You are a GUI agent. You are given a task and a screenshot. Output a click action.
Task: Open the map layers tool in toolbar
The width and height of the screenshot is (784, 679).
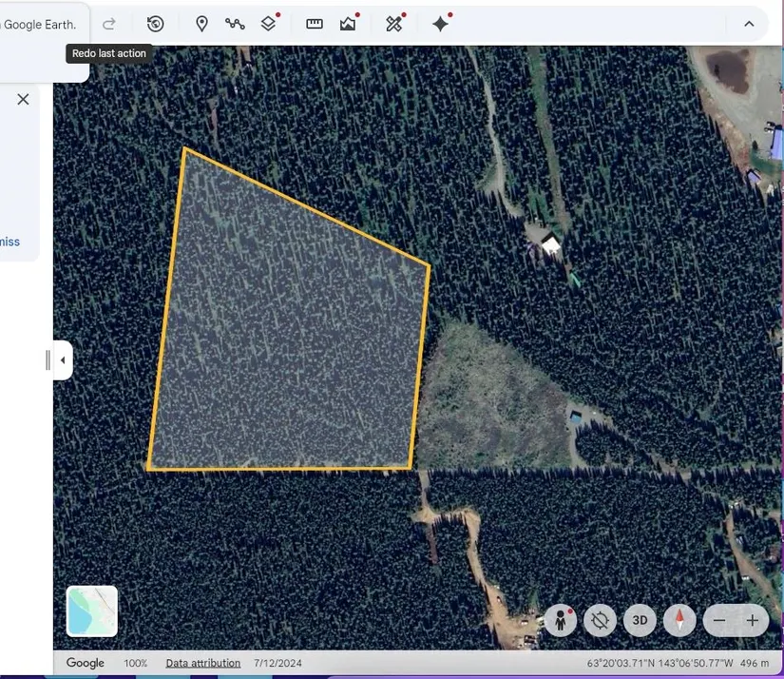(269, 24)
